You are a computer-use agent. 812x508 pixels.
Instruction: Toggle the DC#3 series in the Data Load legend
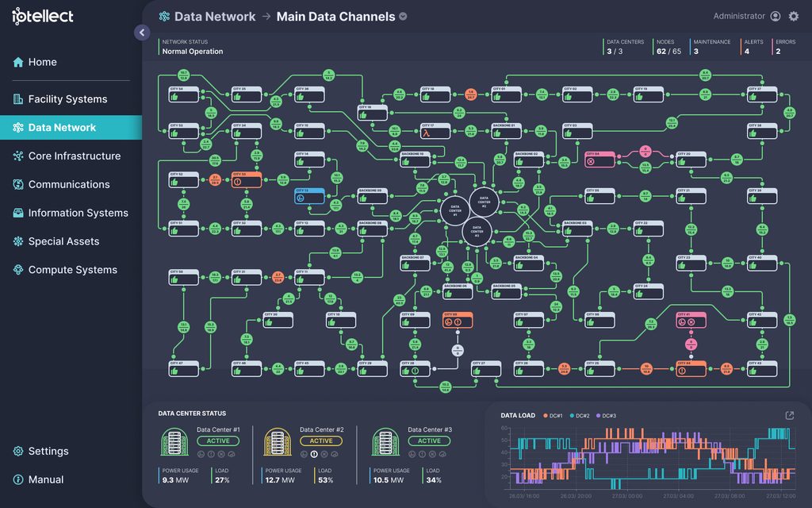click(x=607, y=416)
